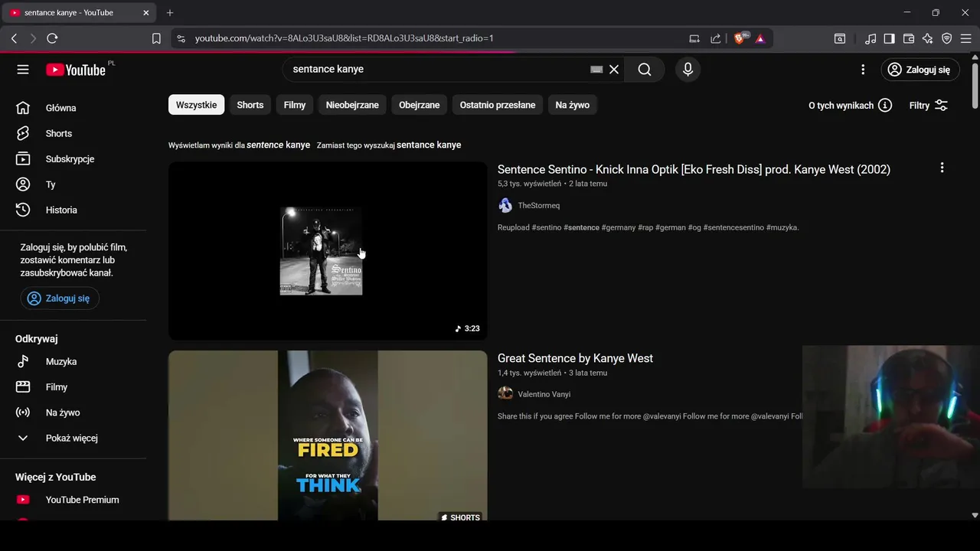Go to the YouTube home logo
This screenshot has width=980, height=551.
(76, 70)
